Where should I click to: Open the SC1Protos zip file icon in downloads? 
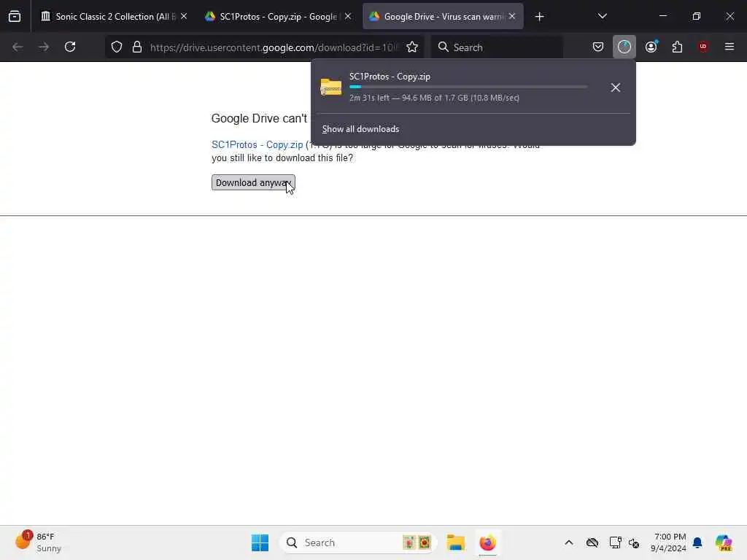pos(331,87)
